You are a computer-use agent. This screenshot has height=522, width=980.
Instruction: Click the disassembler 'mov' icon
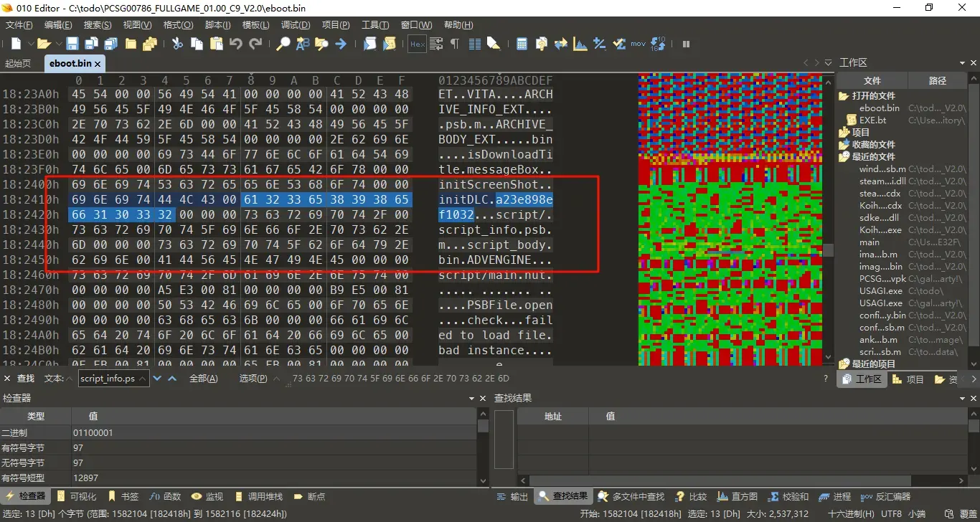(x=638, y=44)
